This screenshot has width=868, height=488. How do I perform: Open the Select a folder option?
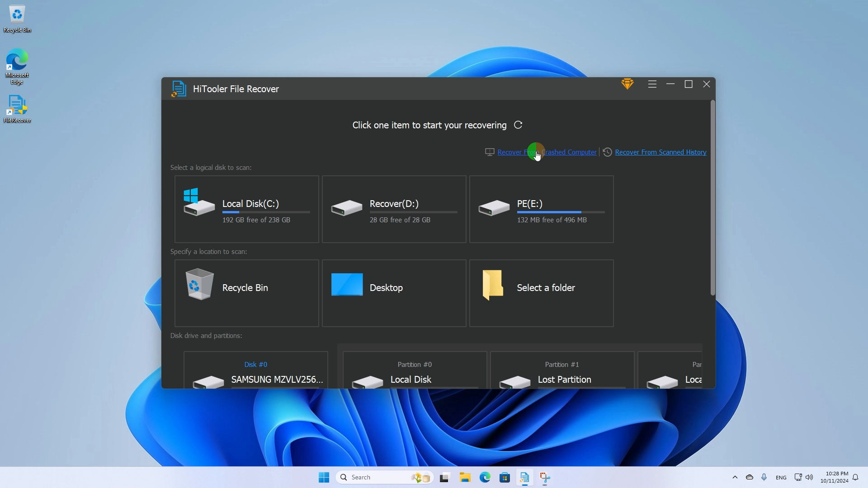541,293
